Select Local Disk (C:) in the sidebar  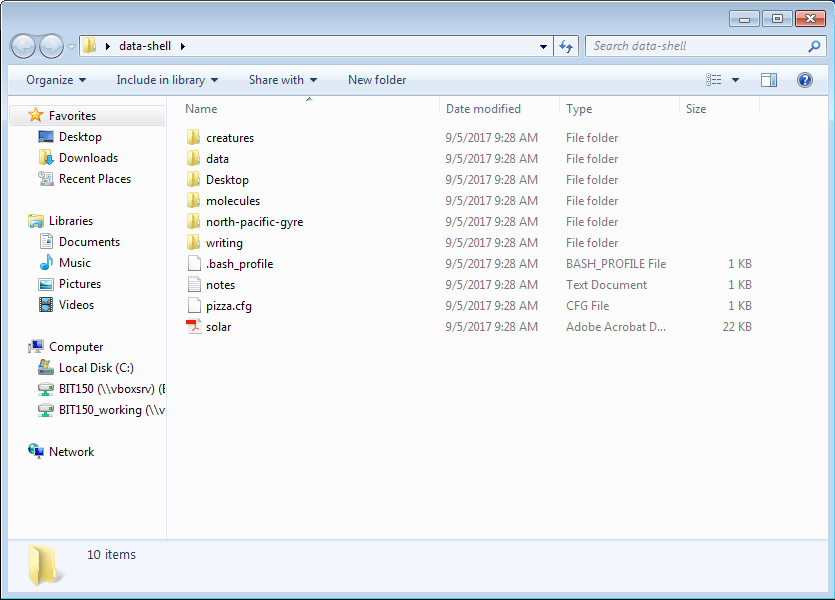point(86,367)
